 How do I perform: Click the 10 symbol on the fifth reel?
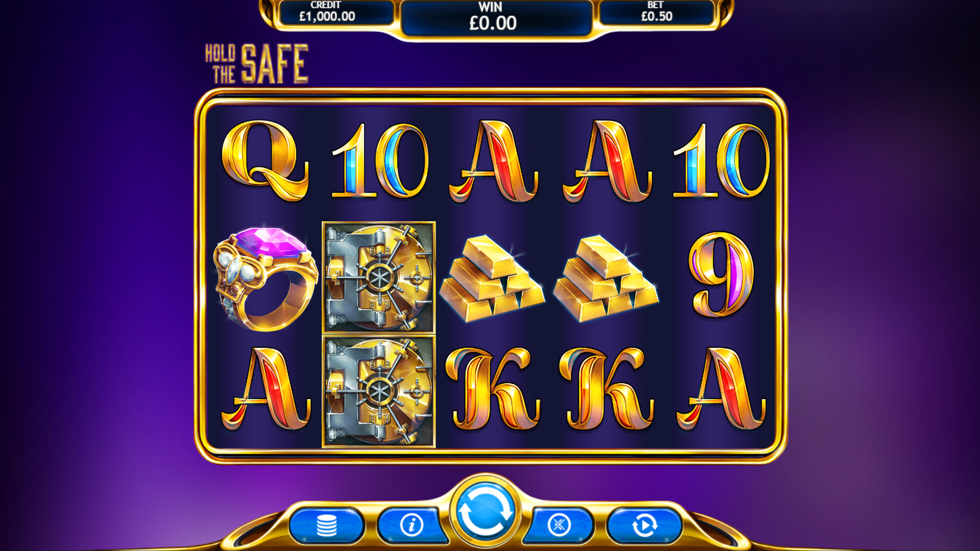tap(721, 160)
